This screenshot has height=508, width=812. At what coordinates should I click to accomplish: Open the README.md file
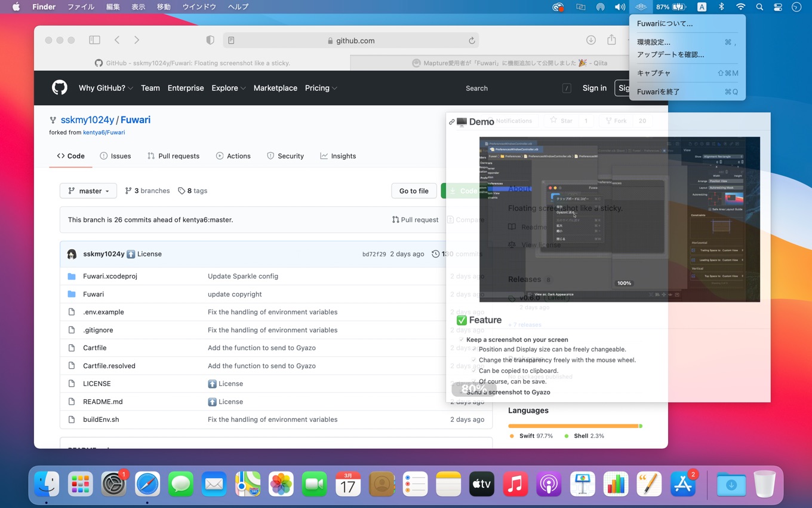(x=103, y=402)
